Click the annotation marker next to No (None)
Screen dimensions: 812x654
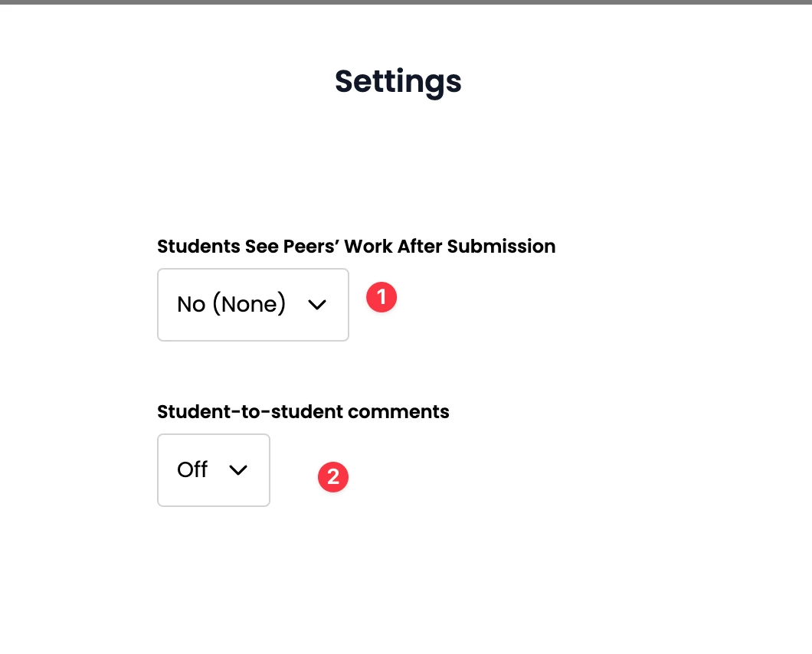pos(381,297)
